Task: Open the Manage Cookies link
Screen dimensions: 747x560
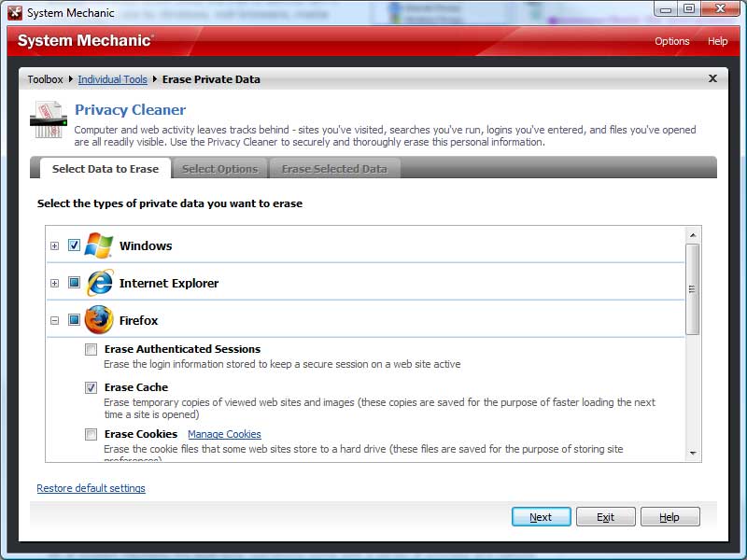Action: click(224, 434)
